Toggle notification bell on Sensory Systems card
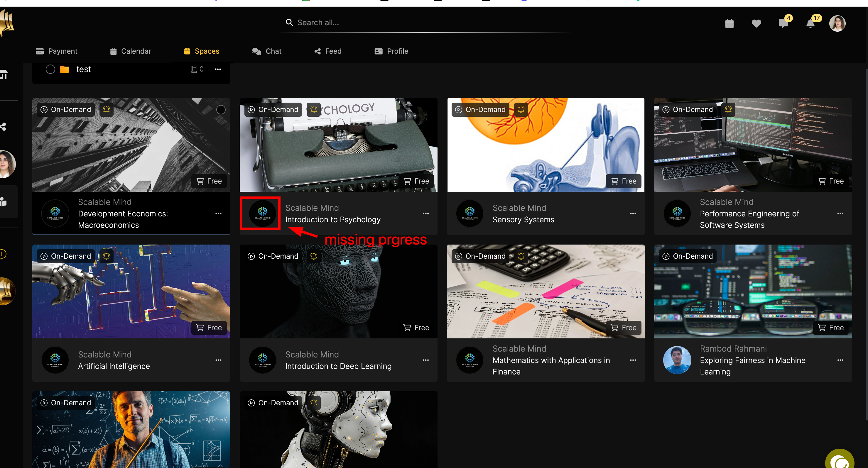 (x=521, y=109)
